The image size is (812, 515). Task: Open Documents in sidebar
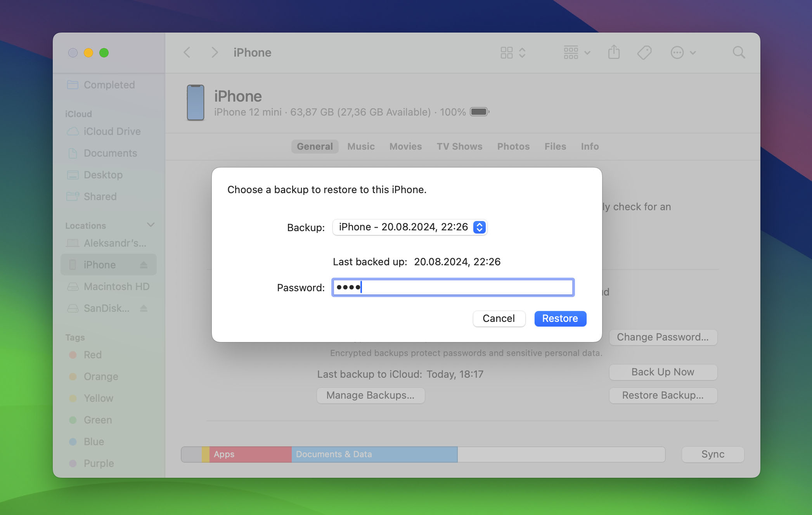coord(109,153)
